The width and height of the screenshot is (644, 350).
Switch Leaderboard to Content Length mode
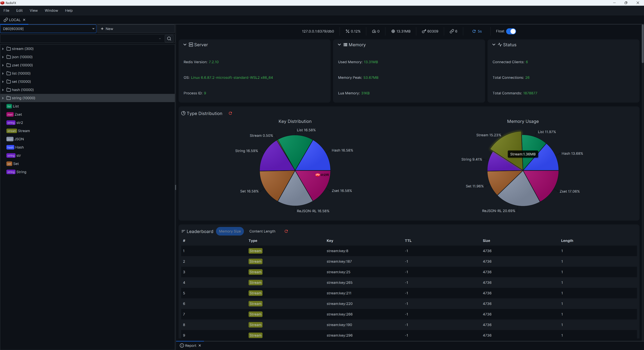[262, 231]
